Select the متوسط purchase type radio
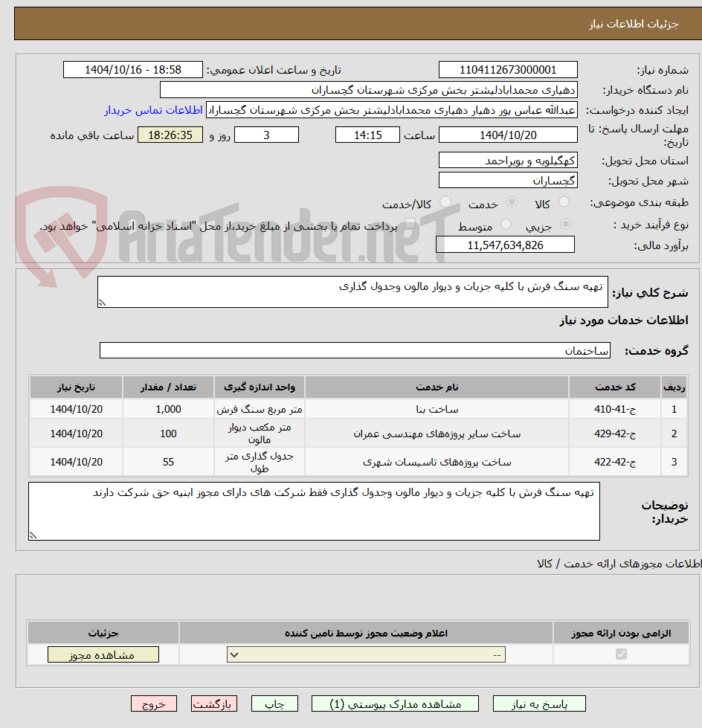702x728 pixels. (506, 225)
